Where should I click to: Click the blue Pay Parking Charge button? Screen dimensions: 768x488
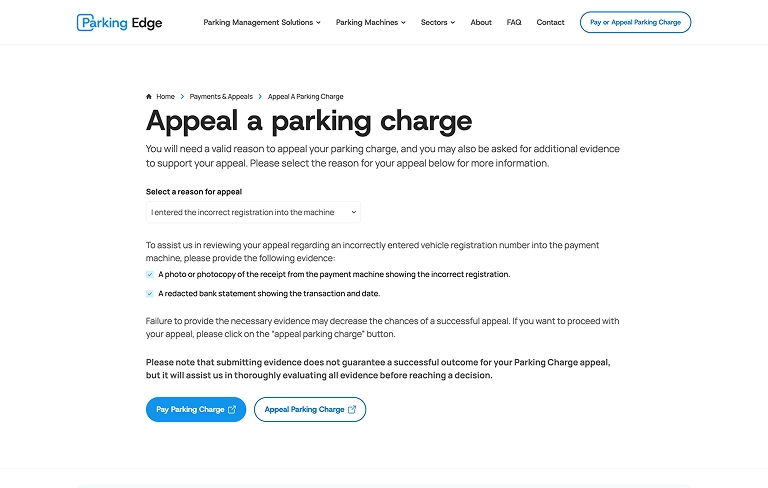195,409
